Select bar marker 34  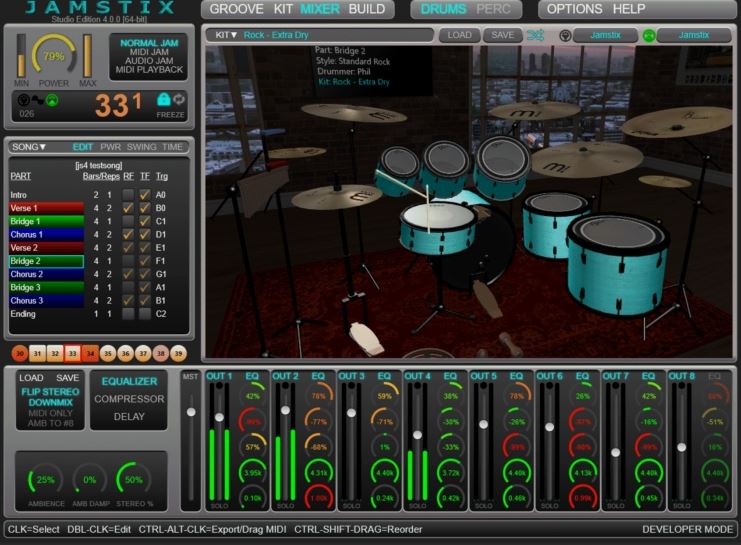90,353
